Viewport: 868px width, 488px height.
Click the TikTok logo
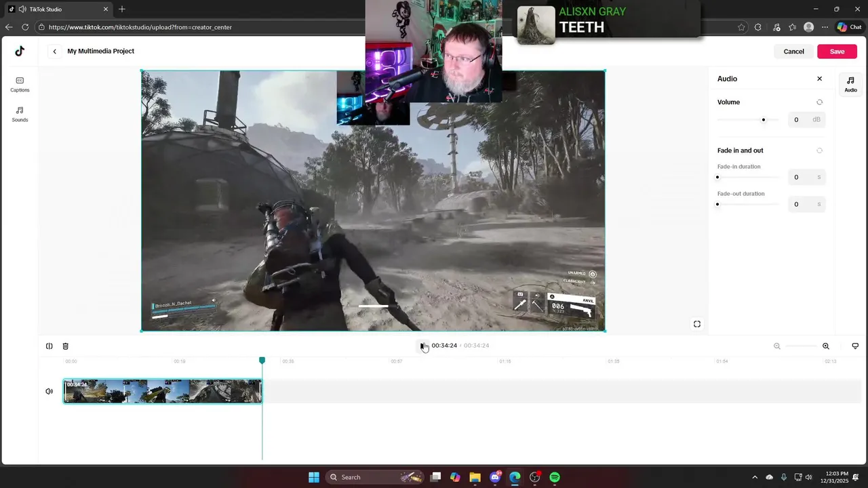pyautogui.click(x=20, y=51)
